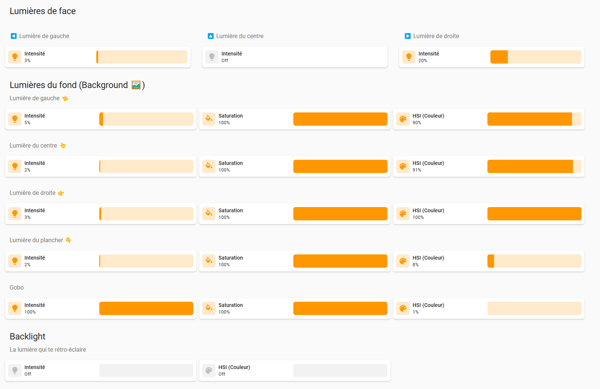This screenshot has width=600, height=389.
Task: Click 'La lumière qui te rétro-éclaire' subtitle
Action: tap(48, 350)
